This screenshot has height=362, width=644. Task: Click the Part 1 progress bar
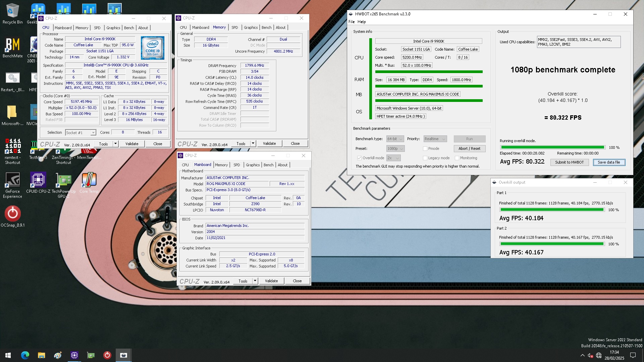[x=551, y=209]
